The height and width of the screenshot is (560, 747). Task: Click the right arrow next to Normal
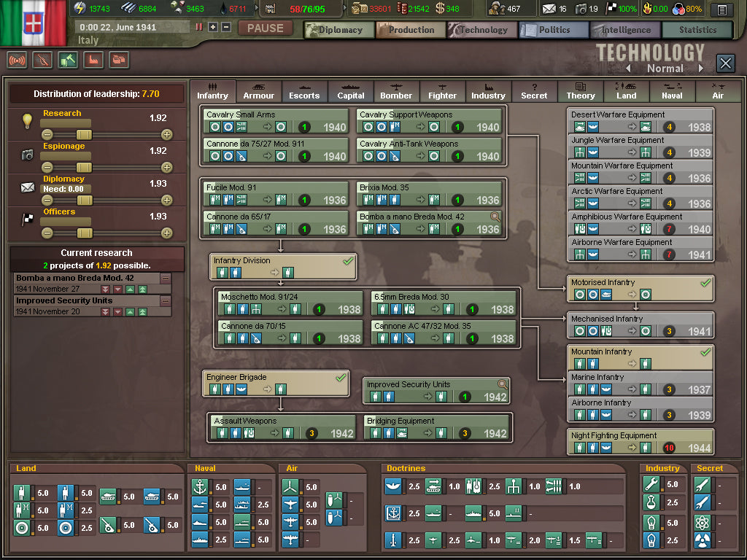click(701, 69)
